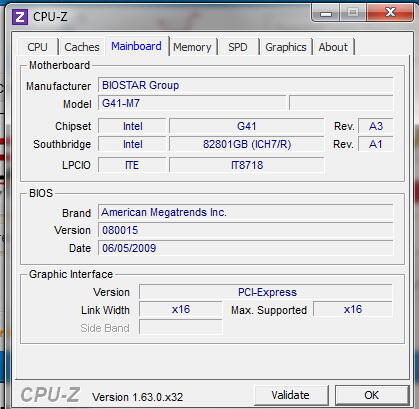419x409 pixels.
Task: Go to the Memory tab
Action: [x=192, y=47]
